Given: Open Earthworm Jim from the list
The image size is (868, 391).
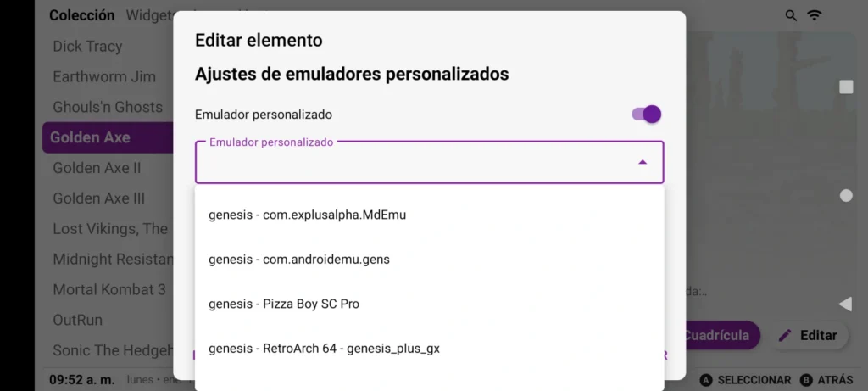Looking at the screenshot, I should [x=104, y=76].
